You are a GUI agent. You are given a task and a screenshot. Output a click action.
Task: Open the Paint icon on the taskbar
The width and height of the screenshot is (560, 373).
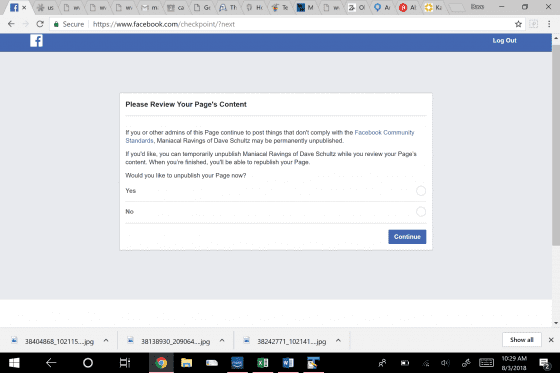(x=313, y=363)
